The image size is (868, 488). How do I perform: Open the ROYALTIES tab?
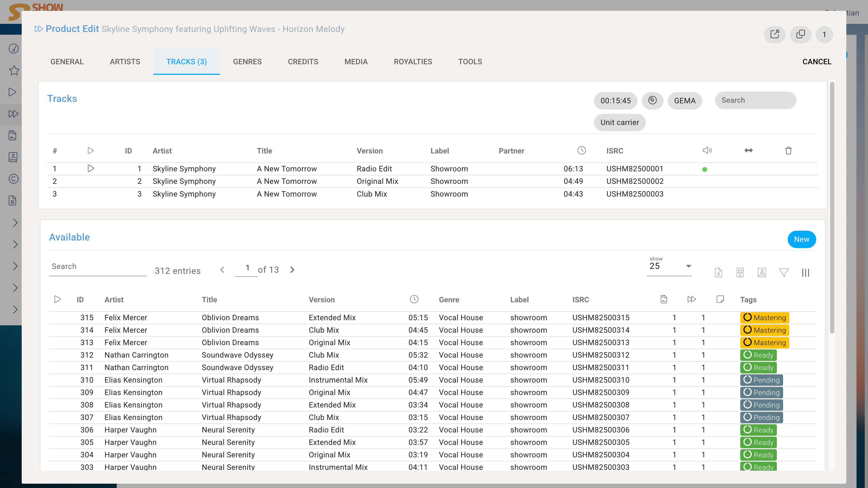point(413,62)
